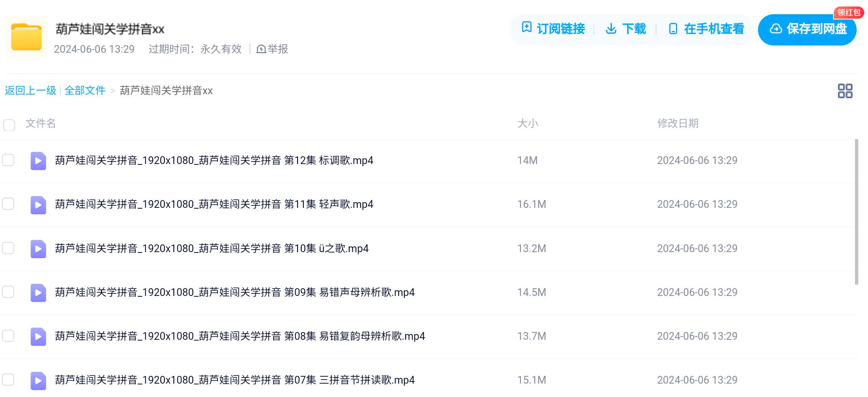This screenshot has width=868, height=397.
Task: Click the yellow folder icon
Action: point(26,37)
